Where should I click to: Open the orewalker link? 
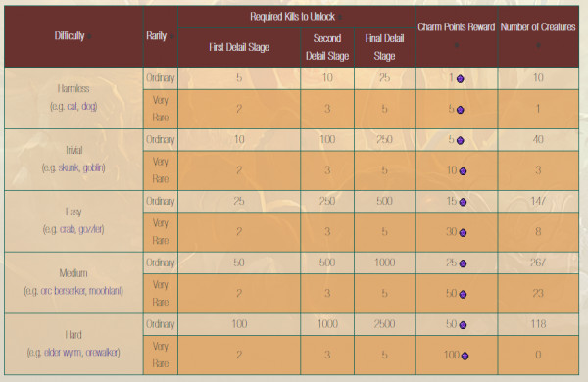pos(102,353)
